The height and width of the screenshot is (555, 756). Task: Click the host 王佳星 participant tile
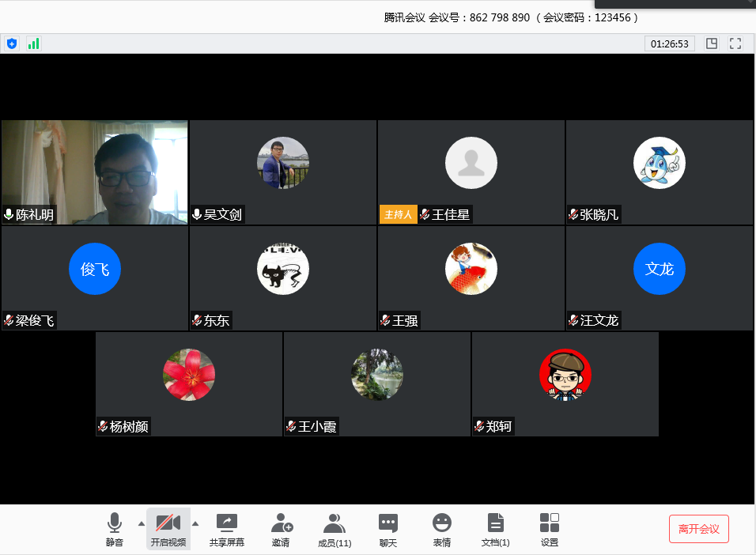471,172
